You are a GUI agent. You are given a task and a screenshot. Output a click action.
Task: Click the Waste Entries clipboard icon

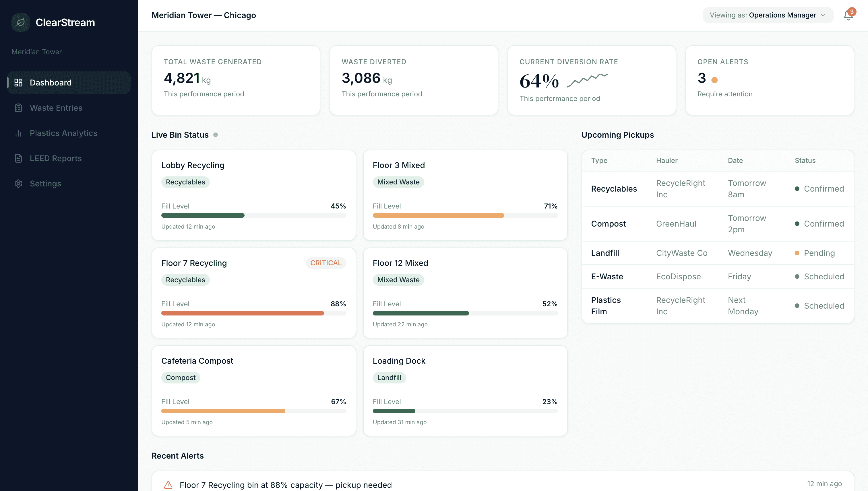pos(18,108)
